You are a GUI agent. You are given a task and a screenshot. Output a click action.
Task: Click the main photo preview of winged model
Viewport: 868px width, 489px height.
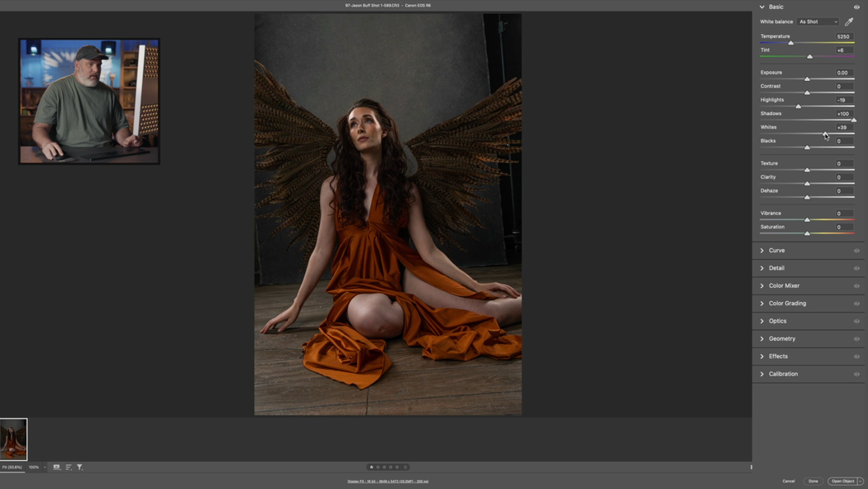[388, 214]
